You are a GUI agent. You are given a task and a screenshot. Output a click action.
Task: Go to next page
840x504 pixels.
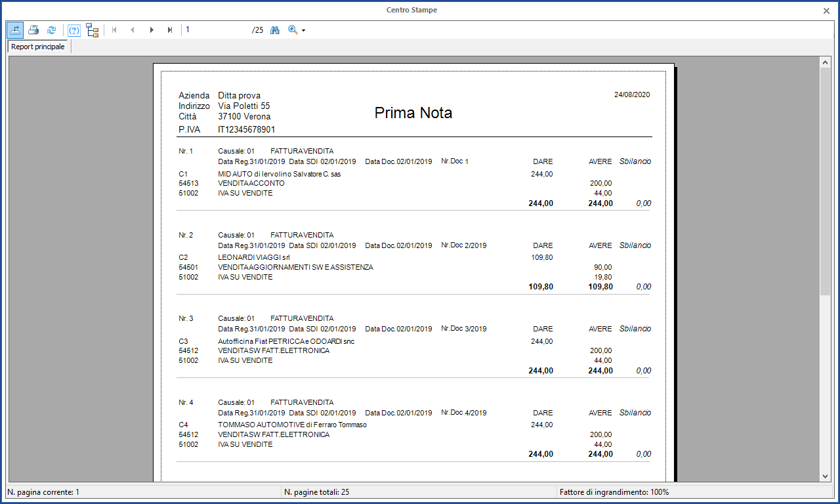point(152,30)
